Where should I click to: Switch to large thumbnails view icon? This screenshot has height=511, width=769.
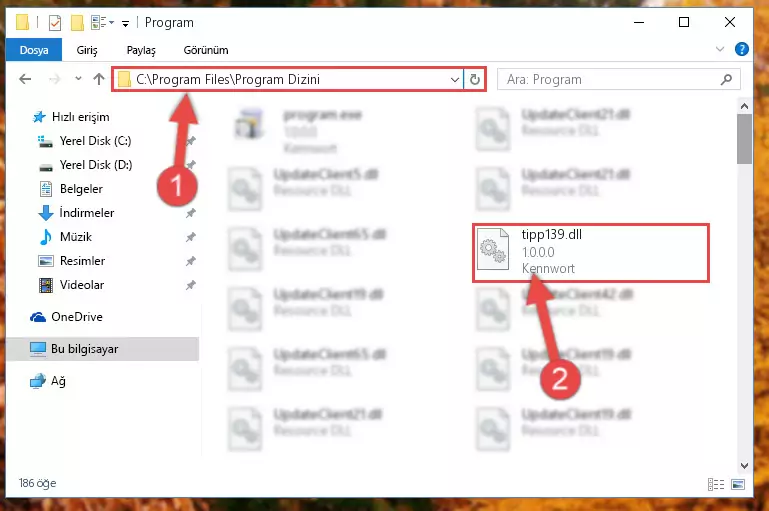[x=738, y=485]
